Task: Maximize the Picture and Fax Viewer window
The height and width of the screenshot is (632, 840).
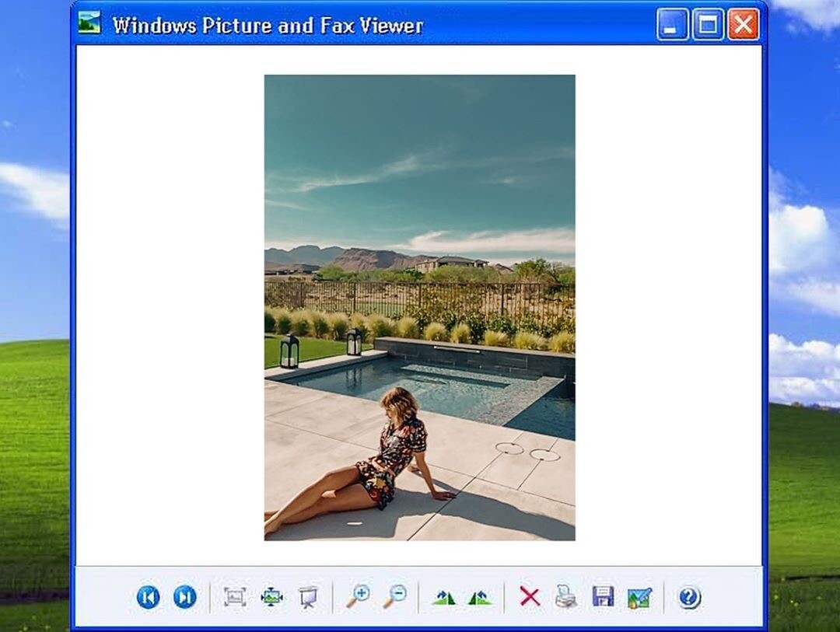Action: coord(708,25)
